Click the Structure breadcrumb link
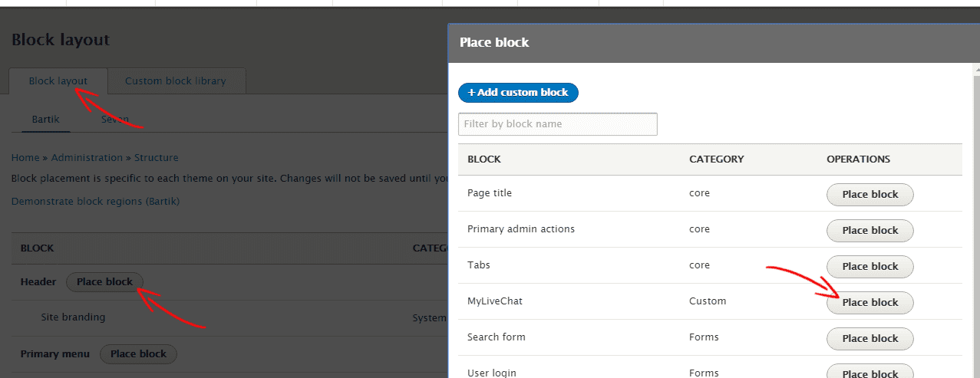This screenshot has width=980, height=378. [x=156, y=157]
